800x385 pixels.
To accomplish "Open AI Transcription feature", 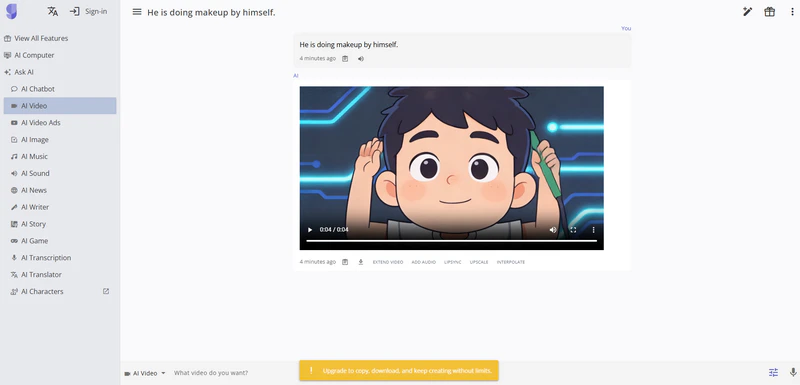I will [60, 257].
